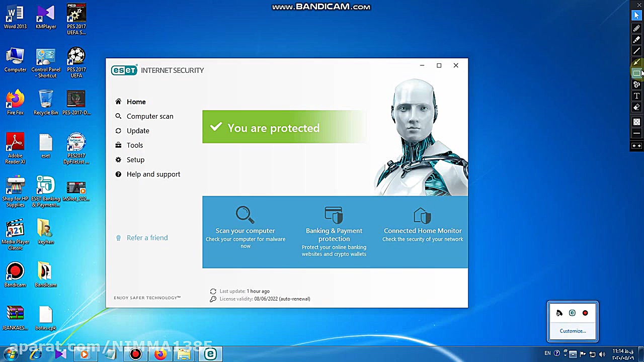Click ESET icon in tray overflow popup
Viewport: 644px width, 362px height.
(572, 313)
